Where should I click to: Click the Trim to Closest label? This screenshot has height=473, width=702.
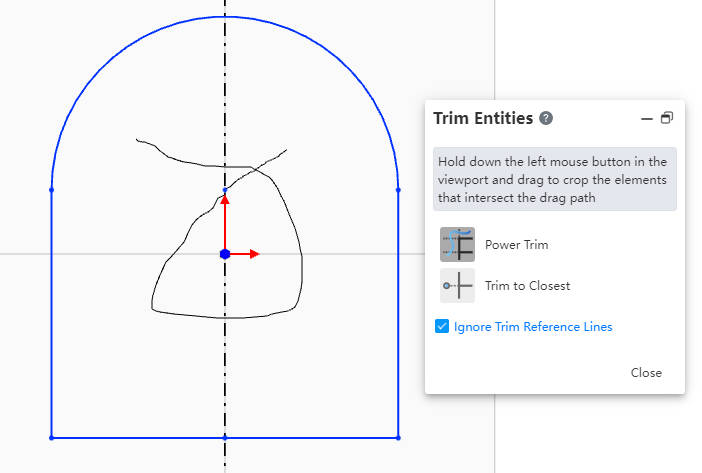coord(527,286)
